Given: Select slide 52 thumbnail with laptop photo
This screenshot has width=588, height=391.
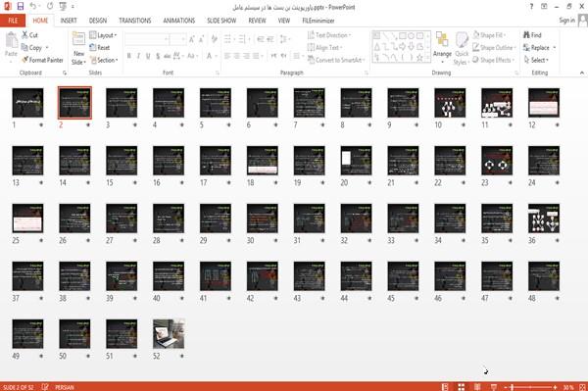Looking at the screenshot, I should tap(169, 333).
